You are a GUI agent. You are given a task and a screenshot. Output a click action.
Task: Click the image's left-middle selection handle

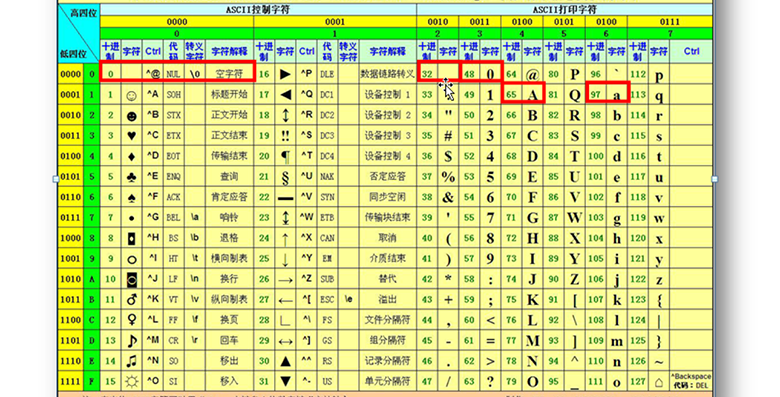(x=56, y=179)
